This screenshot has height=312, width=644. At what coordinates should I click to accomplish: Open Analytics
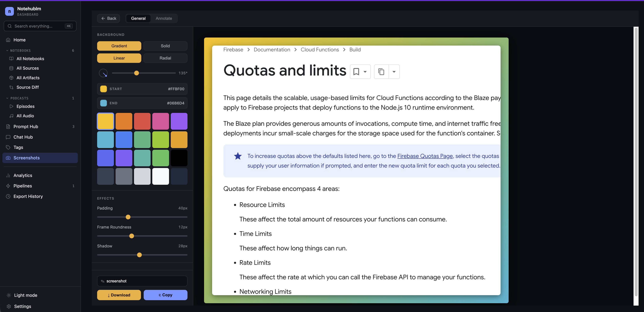40,175
